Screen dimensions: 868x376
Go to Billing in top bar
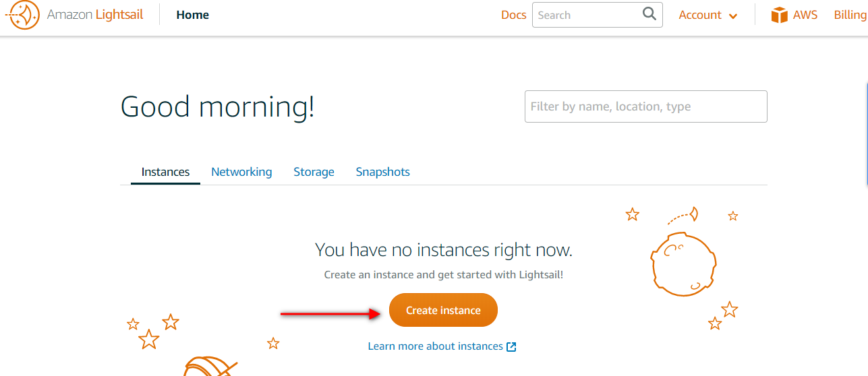850,15
